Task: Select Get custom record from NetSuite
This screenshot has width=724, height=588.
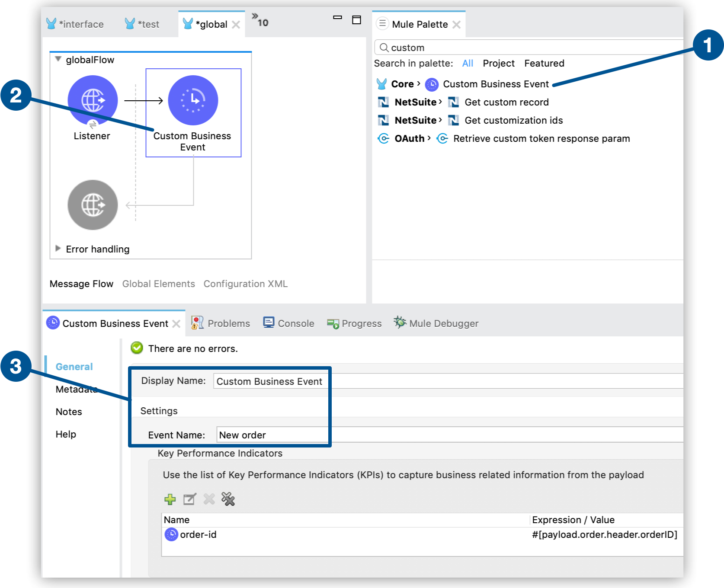Action: 506,102
